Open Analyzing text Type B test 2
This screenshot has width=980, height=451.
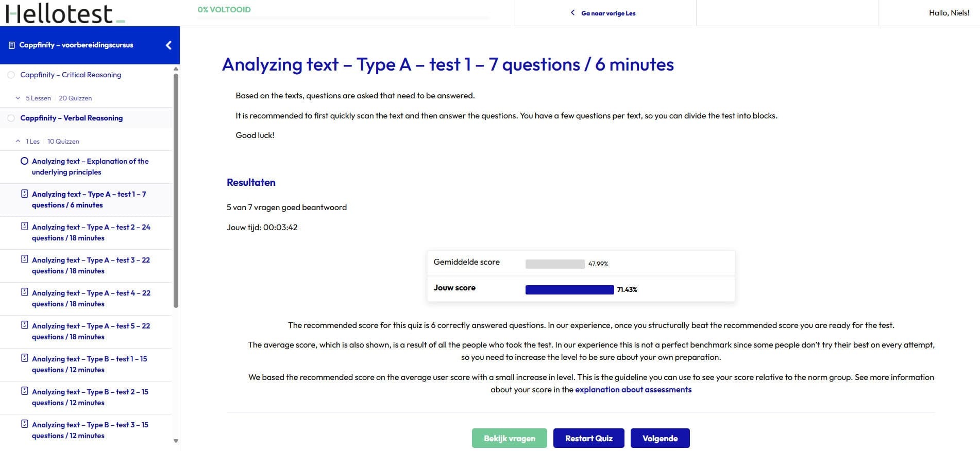click(x=90, y=397)
